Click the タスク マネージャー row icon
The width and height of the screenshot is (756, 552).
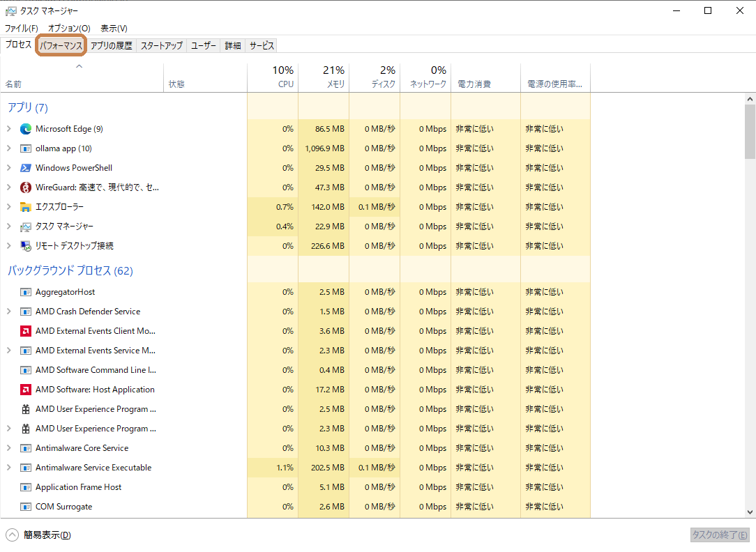pos(26,227)
